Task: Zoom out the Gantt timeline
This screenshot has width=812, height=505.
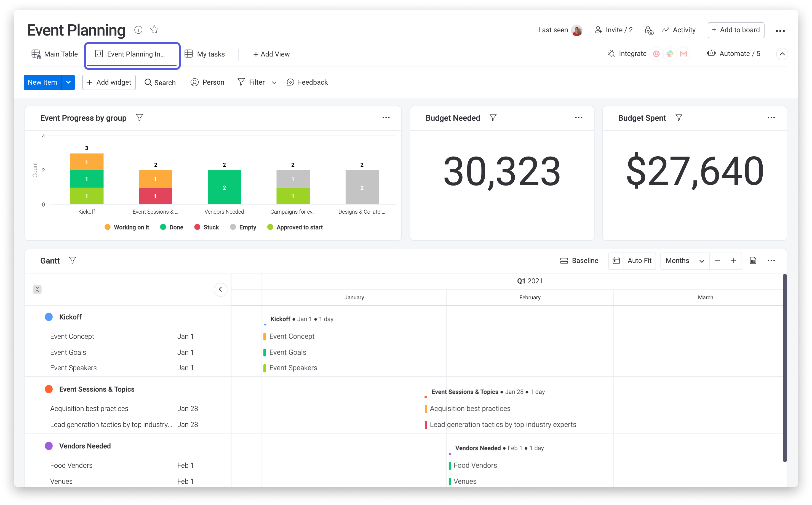Action: 717,260
